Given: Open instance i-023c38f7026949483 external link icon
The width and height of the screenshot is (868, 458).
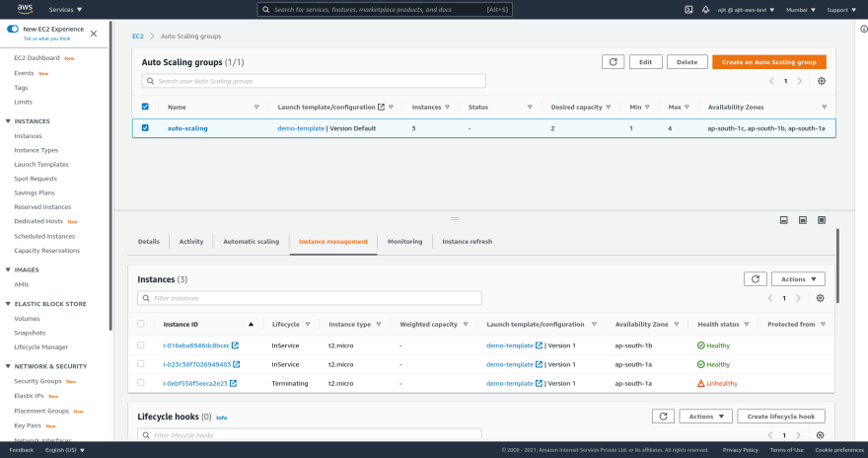Looking at the screenshot, I should (237, 364).
